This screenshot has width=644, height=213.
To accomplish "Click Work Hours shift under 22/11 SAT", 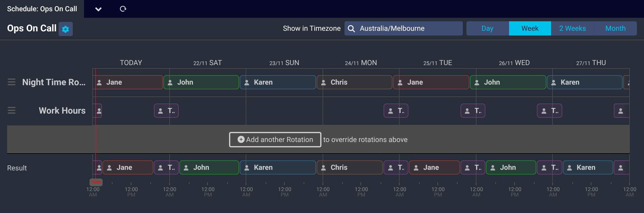I will 166,111.
